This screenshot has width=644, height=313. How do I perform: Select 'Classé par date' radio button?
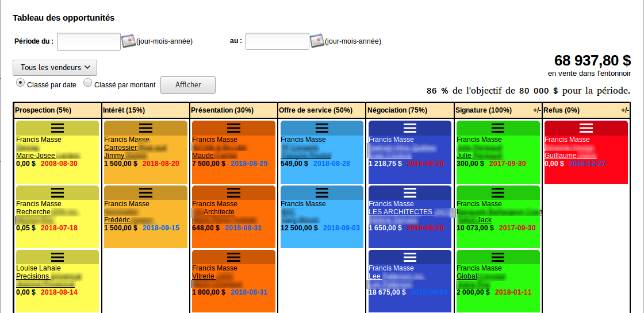21,83
